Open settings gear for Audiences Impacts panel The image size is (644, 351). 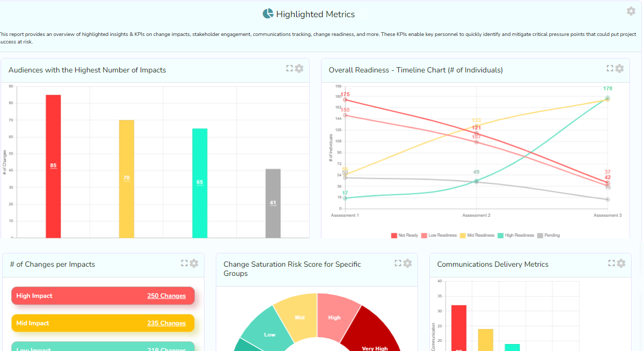coord(299,68)
